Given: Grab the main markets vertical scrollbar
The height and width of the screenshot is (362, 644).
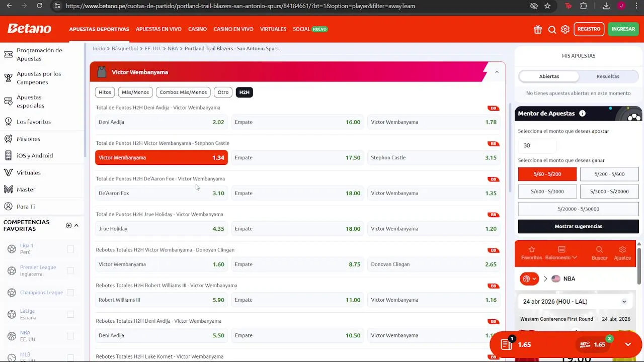Looking at the screenshot, I should 510,148.
